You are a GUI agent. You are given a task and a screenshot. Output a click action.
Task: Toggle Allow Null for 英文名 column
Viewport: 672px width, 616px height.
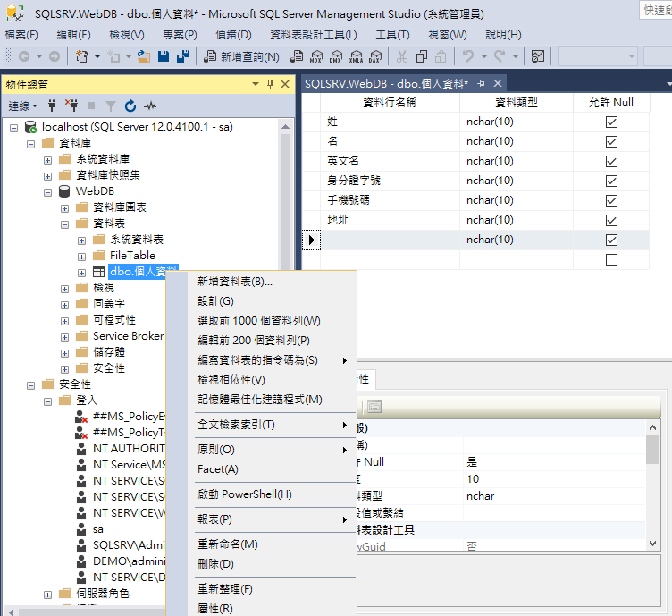coord(611,162)
